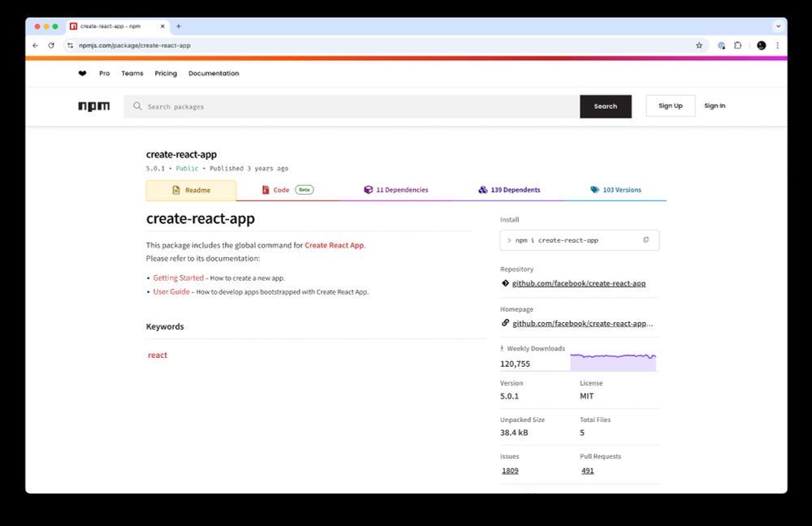Open a new browser tab

tap(179, 26)
